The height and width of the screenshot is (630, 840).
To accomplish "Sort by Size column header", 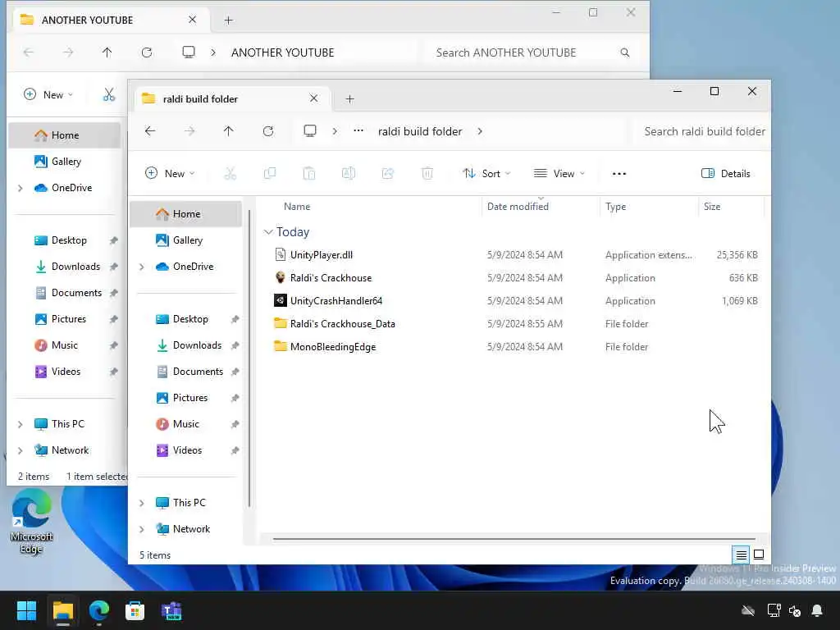I will pos(712,207).
